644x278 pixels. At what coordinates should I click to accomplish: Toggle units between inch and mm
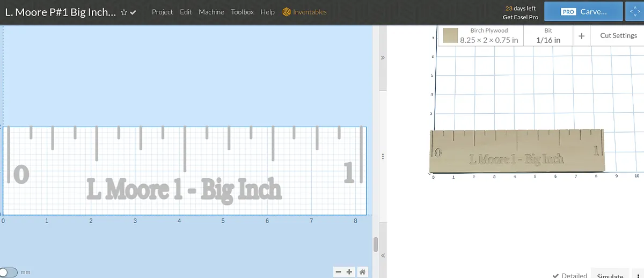tap(9, 273)
